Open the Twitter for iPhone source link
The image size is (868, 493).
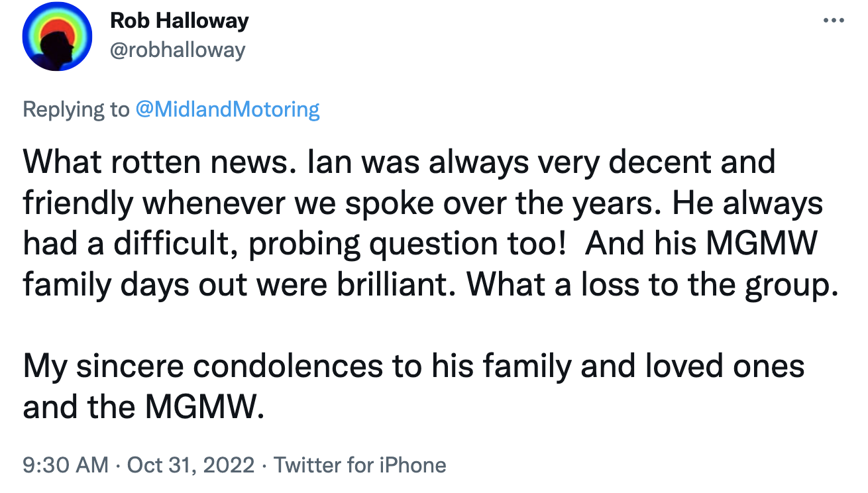360,465
